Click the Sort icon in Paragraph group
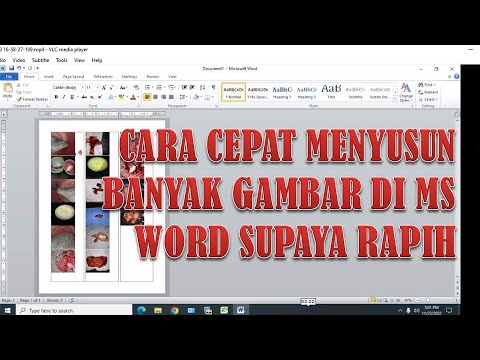The height and width of the screenshot is (360, 480). point(202,87)
